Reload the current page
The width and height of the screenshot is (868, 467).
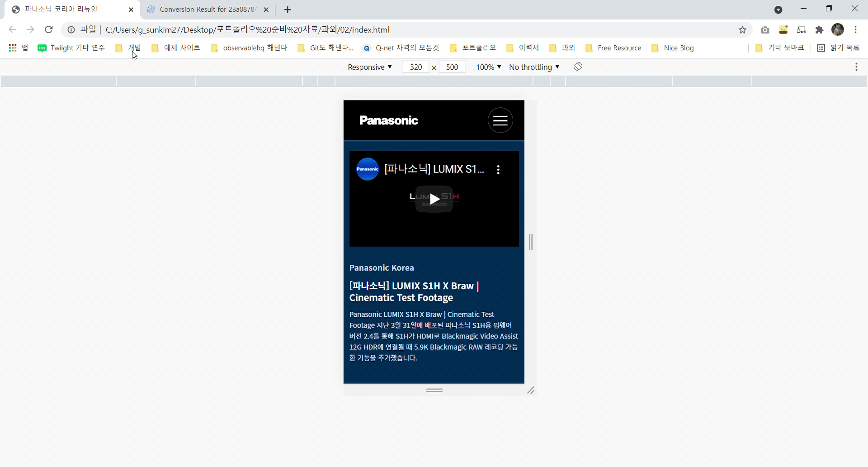click(x=49, y=30)
